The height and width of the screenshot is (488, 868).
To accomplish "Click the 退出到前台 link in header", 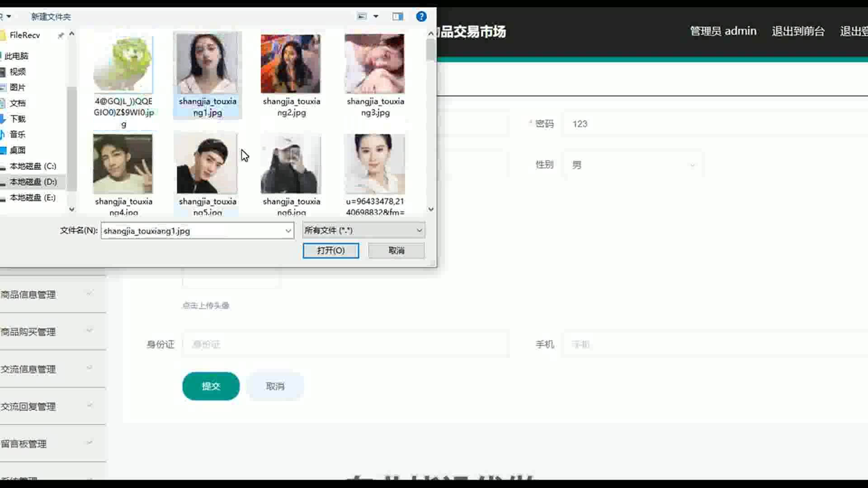I will point(798,31).
